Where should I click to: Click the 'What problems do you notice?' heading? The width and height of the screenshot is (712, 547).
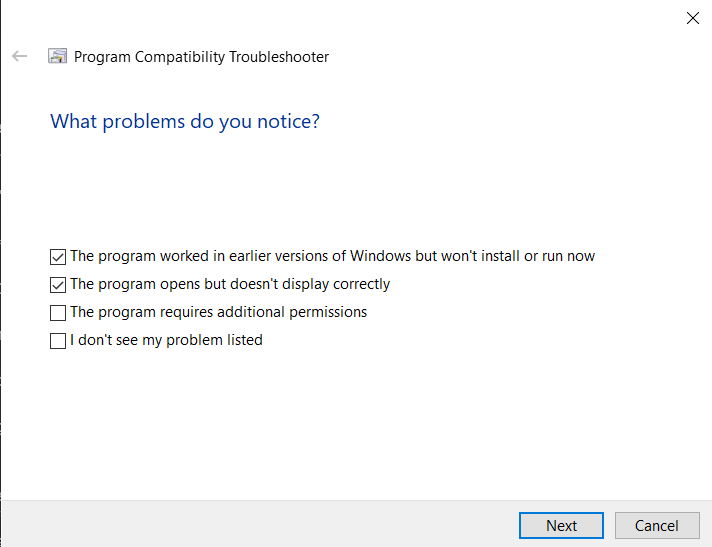pos(185,122)
